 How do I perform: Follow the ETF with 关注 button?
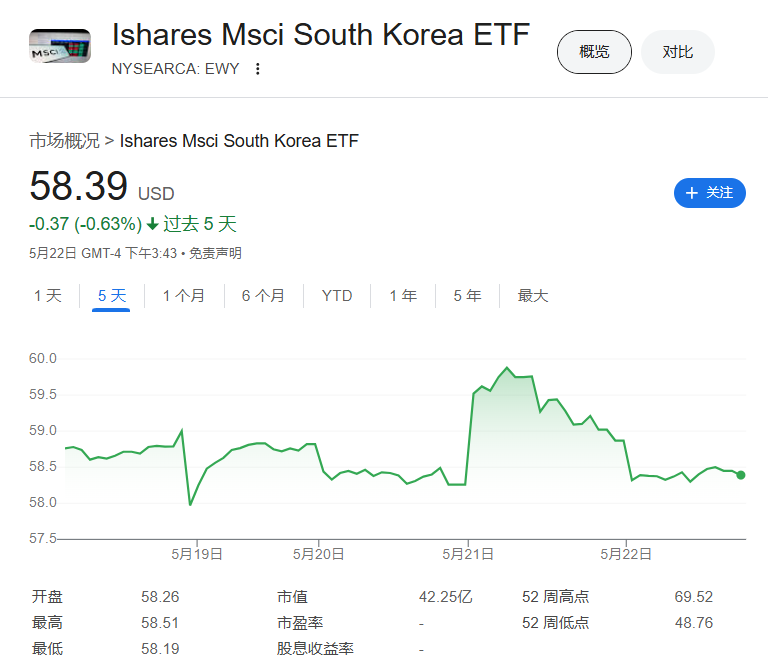pos(710,193)
